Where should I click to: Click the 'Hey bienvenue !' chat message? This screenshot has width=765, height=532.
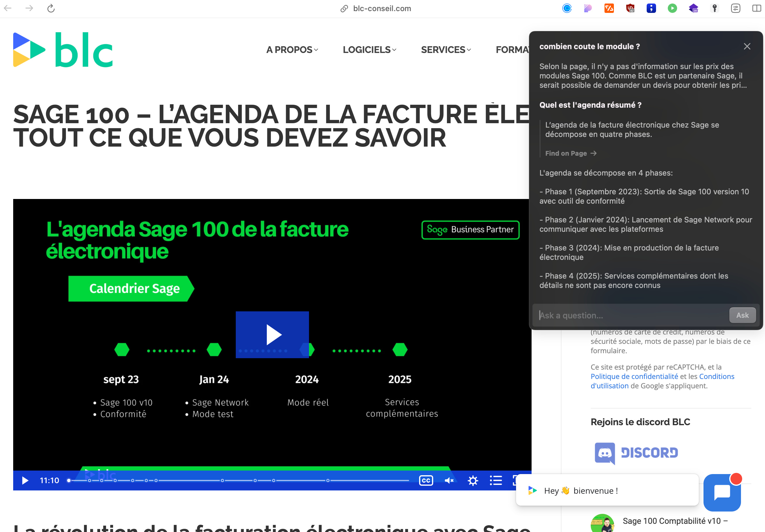click(607, 490)
